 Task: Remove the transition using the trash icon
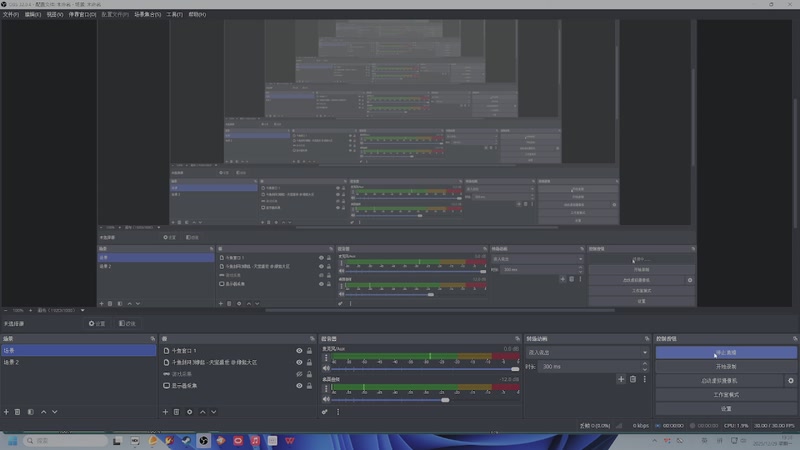coord(633,379)
